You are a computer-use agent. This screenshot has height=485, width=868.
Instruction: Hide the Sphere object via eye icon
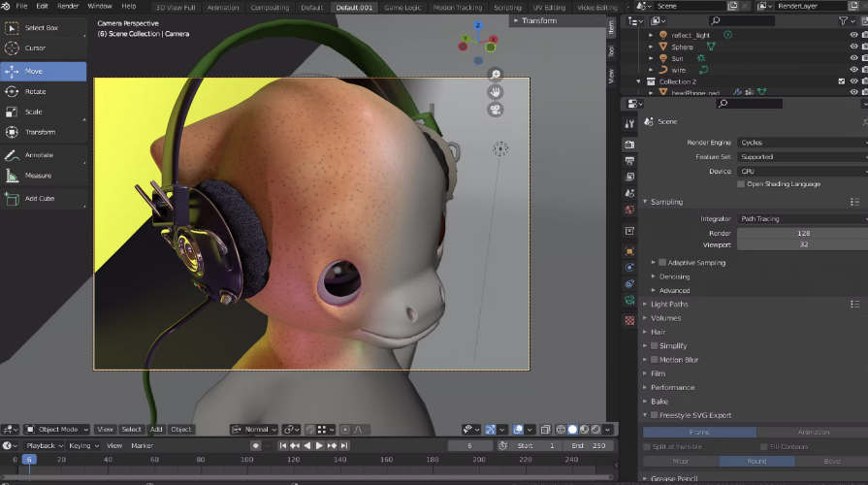[853, 47]
